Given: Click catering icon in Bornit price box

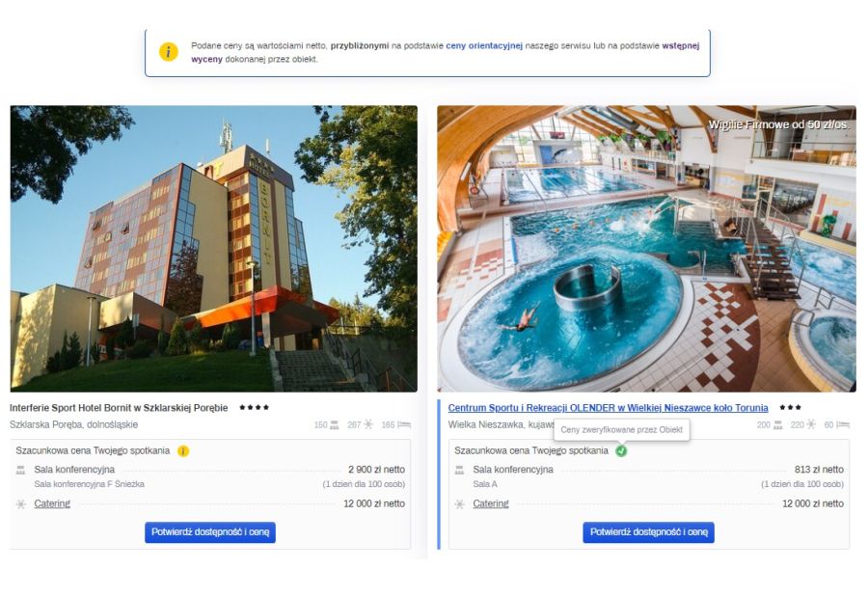Looking at the screenshot, I should pyautogui.click(x=21, y=504).
